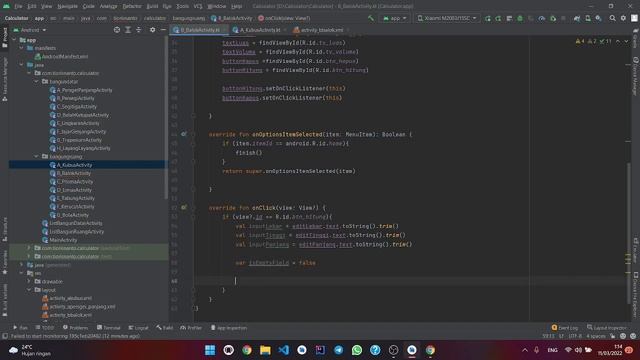Screen dimensions: 640x360
Task: Open the Layout Inspector button
Action: click(606, 328)
